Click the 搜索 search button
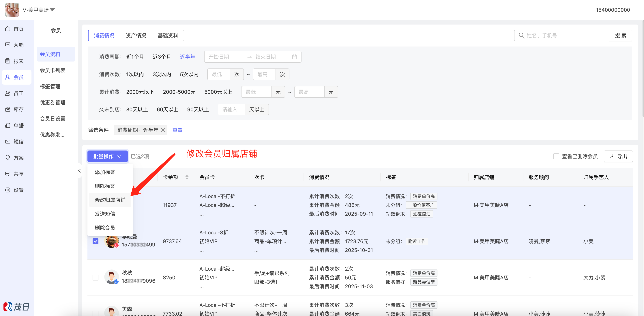644x316 pixels. tap(620, 36)
